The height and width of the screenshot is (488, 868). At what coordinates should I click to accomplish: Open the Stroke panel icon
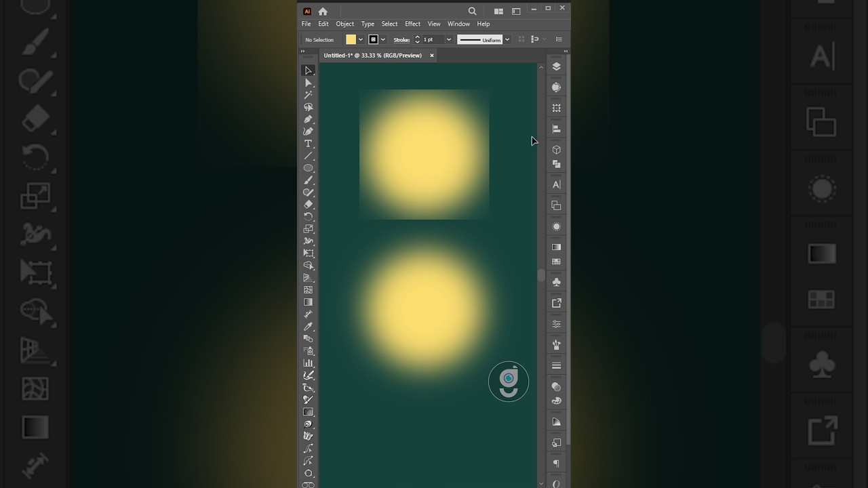click(556, 365)
